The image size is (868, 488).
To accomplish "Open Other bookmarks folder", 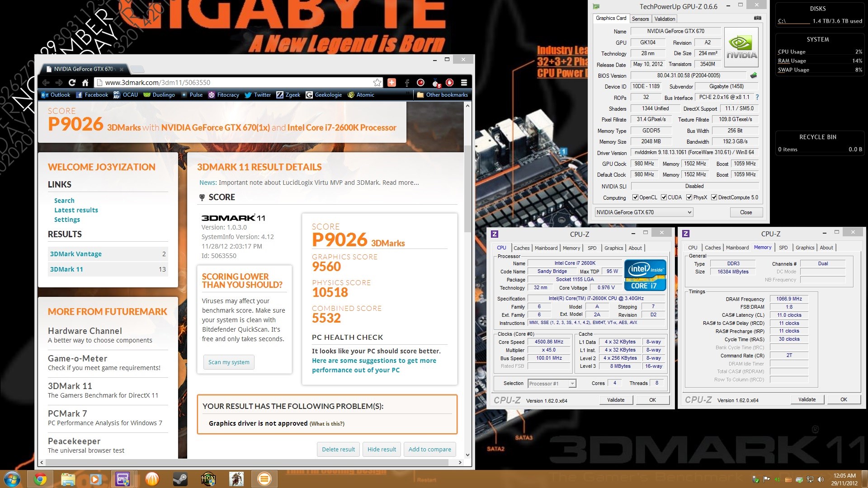I will click(x=443, y=95).
